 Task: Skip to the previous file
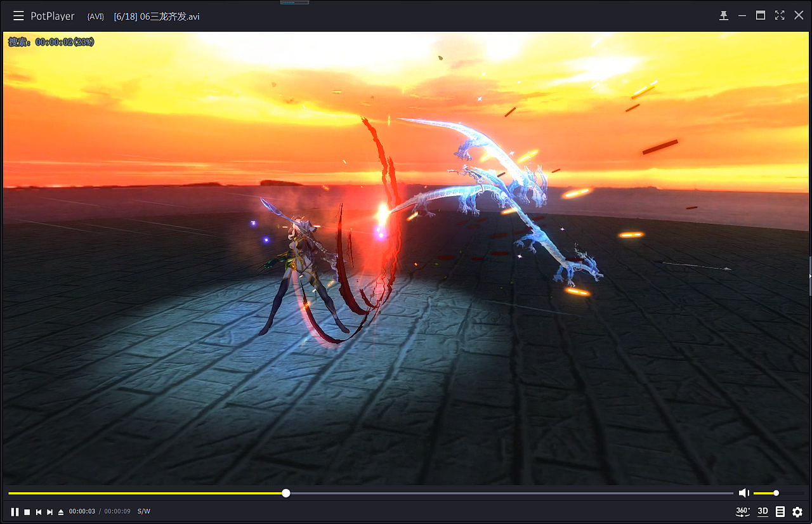(39, 511)
